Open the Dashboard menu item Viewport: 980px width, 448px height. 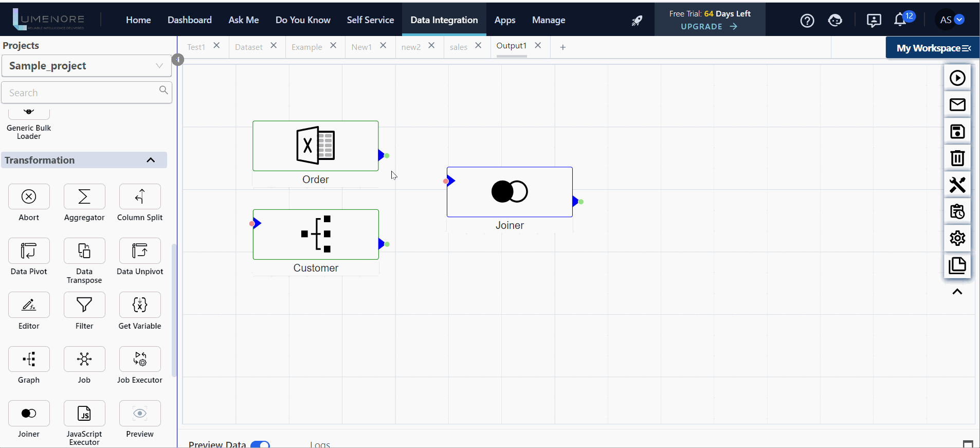coord(189,20)
